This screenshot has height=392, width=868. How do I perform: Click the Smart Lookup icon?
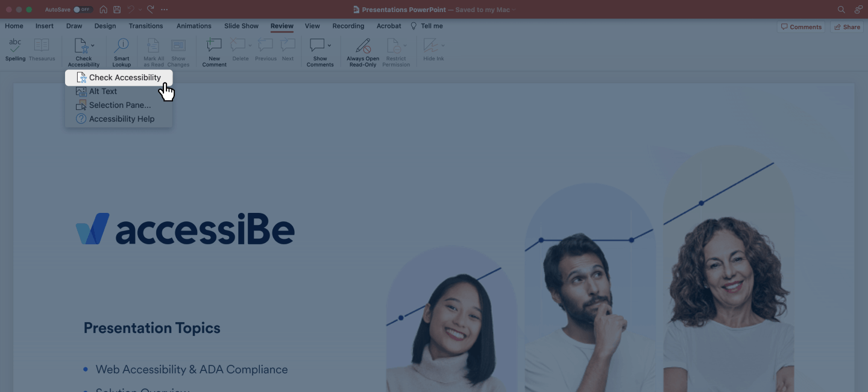tap(121, 46)
